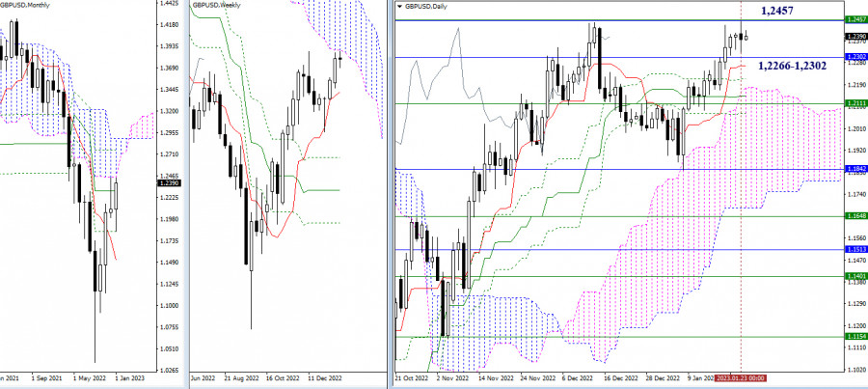
Task: Click 1 Sep 2021 on Monthly time axis
Action: click(x=46, y=378)
